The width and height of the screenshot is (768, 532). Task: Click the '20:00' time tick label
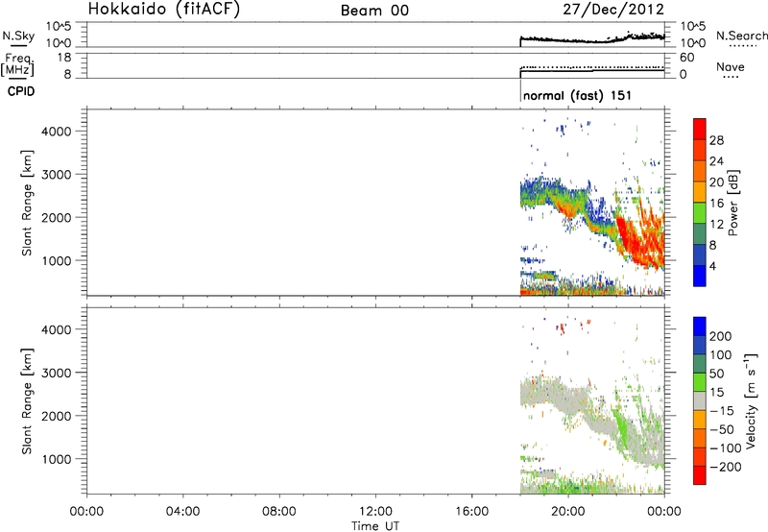568,512
